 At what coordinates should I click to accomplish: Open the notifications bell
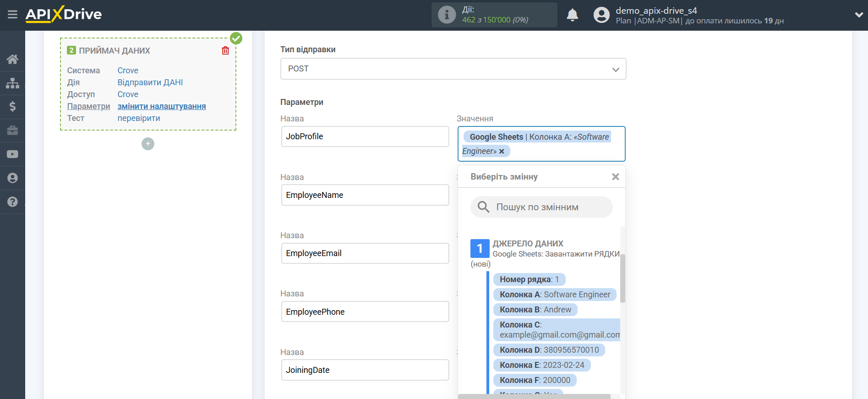(572, 15)
